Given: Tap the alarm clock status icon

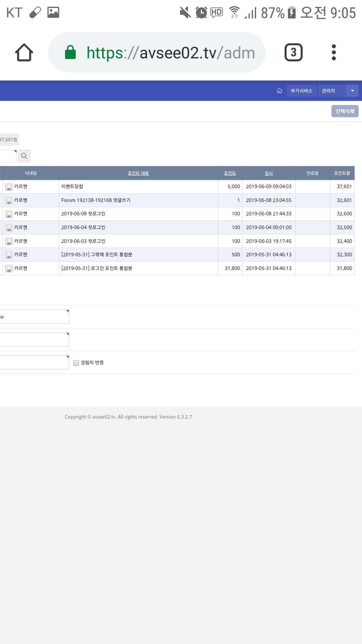Looking at the screenshot, I should pyautogui.click(x=201, y=13).
